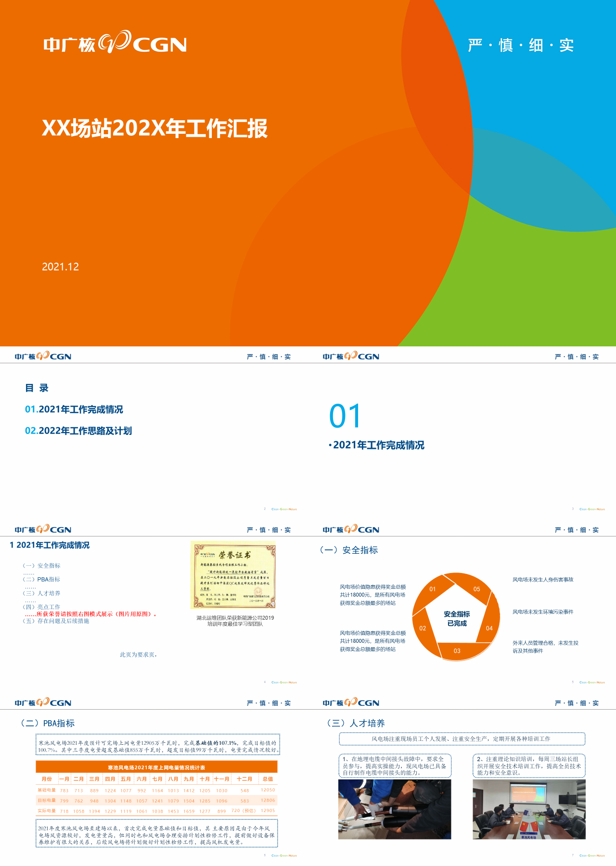Click the 目标电量 row label
The height and width of the screenshot is (866, 616).
pyautogui.click(x=47, y=801)
